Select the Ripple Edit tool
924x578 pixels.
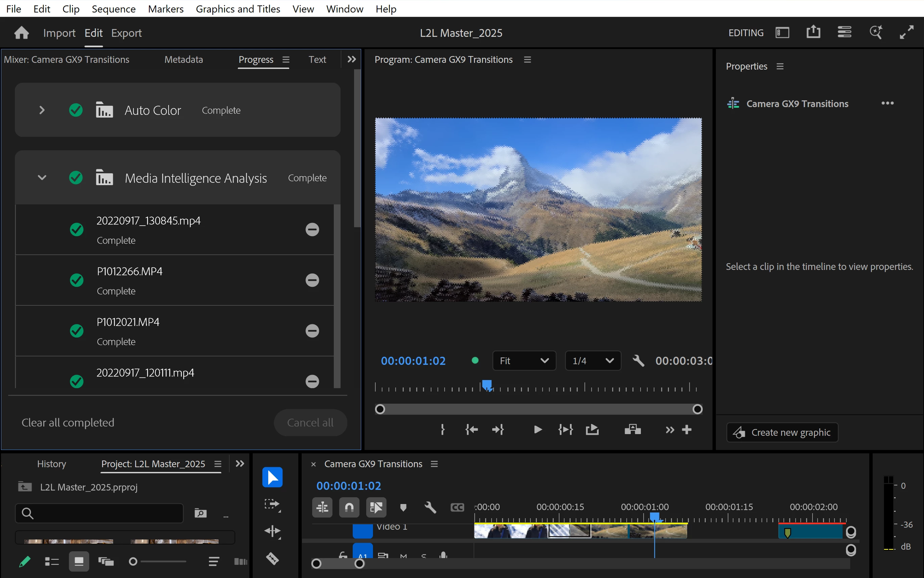272,531
